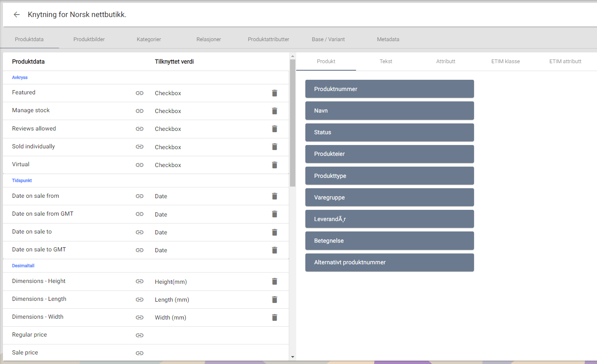Delete the Reviews allowed mapping

point(275,129)
